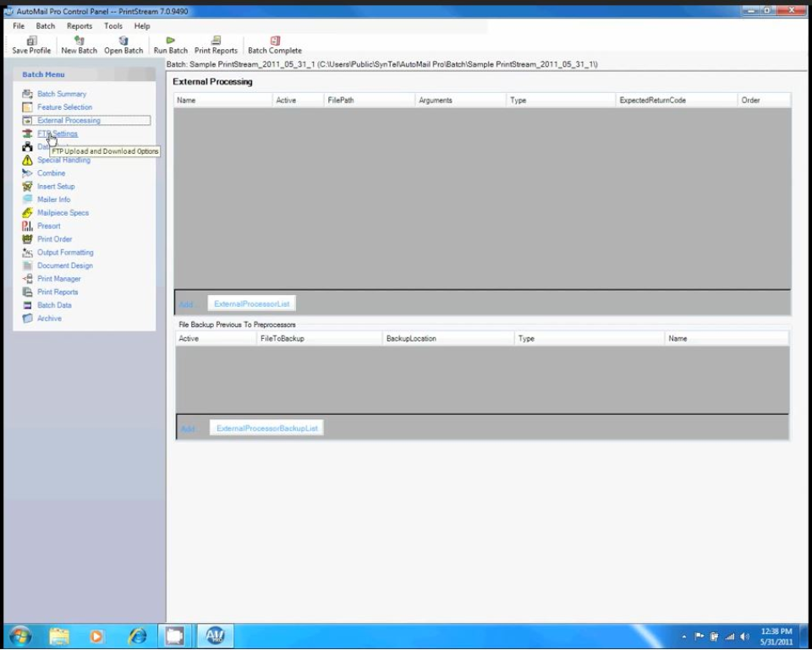Screen dimensions: 812x650
Task: Open the Batch Summary panel
Action: [61, 93]
